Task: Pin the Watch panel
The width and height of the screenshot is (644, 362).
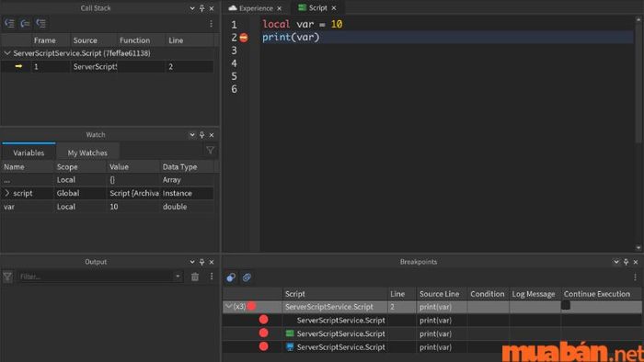Action: coord(201,135)
